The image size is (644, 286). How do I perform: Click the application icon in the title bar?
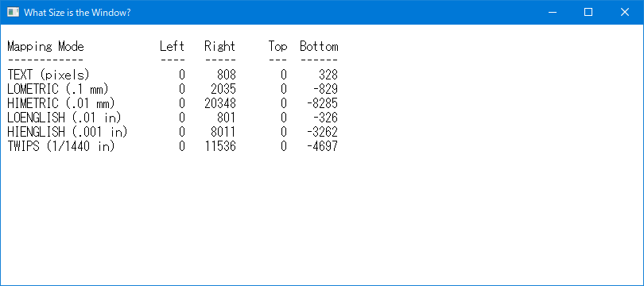(x=14, y=12)
